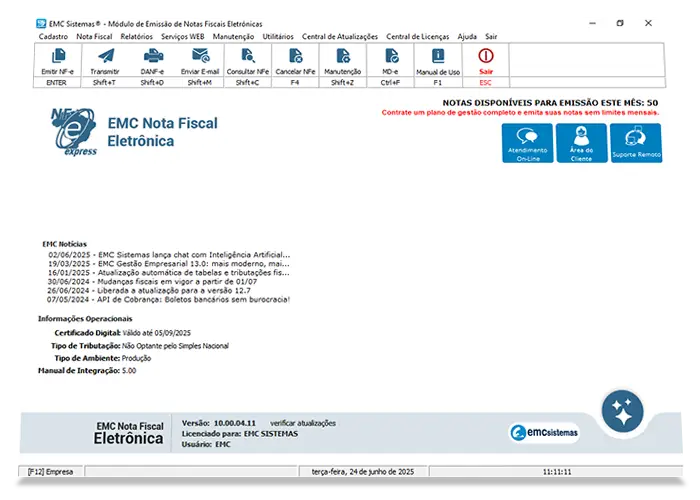The image size is (700, 500).
Task: Click the Informações Operacionais heading
Action: [x=85, y=319]
